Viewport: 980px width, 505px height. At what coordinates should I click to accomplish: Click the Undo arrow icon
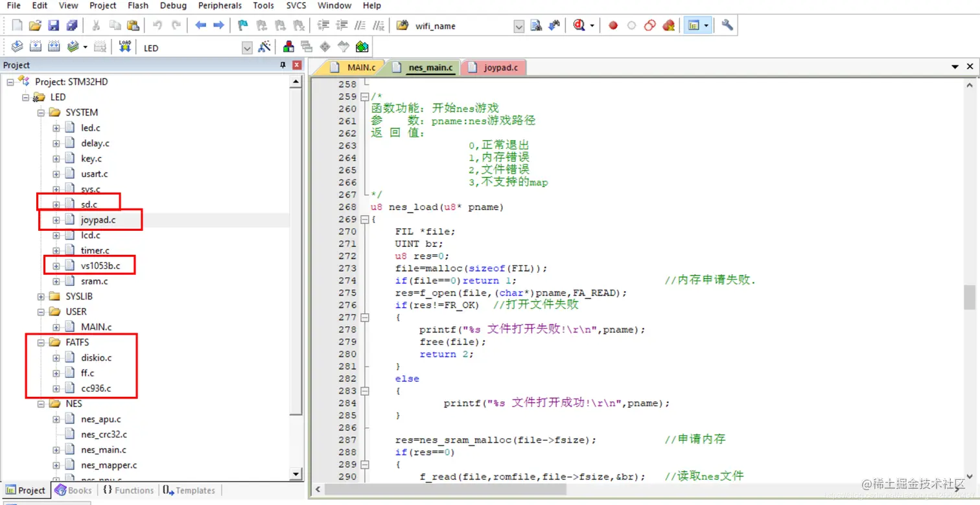157,25
